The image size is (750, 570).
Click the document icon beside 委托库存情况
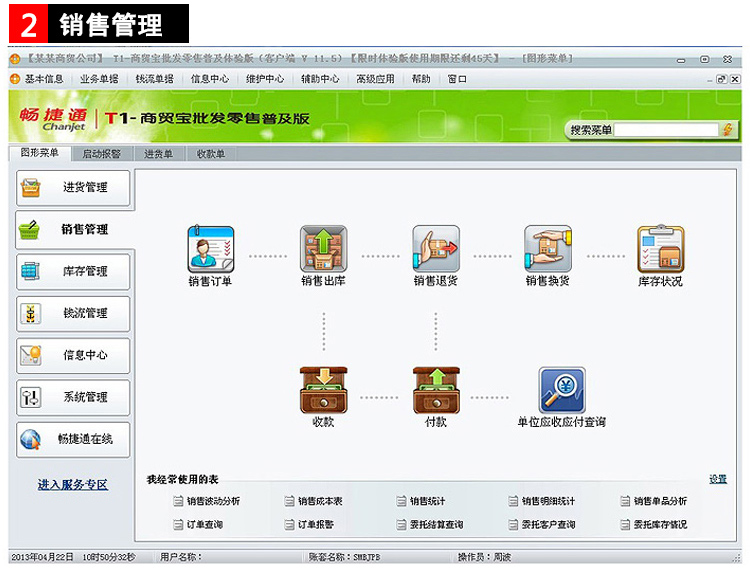pos(625,525)
